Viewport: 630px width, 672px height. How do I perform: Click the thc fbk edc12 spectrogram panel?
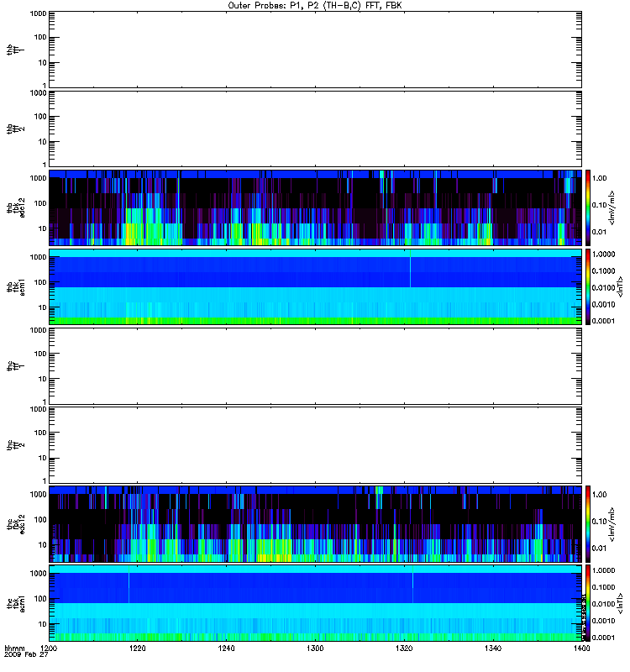pyautogui.click(x=316, y=524)
